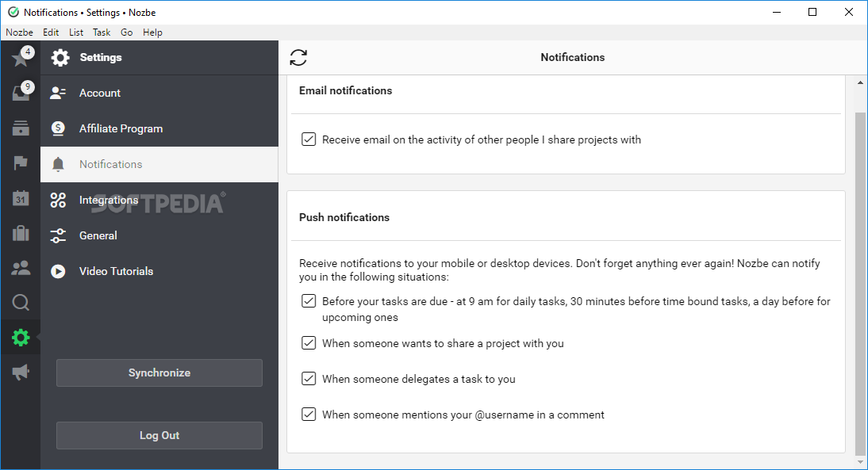The height and width of the screenshot is (470, 868).
Task: Open Account settings page
Action: point(159,93)
